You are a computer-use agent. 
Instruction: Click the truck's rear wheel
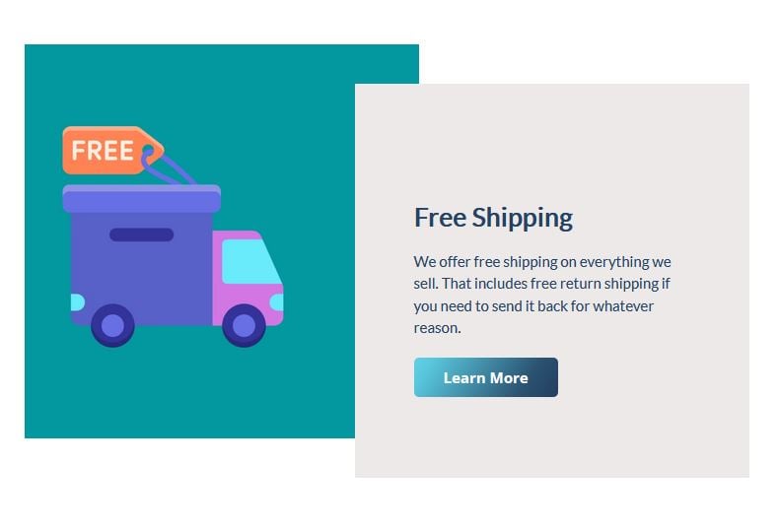click(112, 325)
